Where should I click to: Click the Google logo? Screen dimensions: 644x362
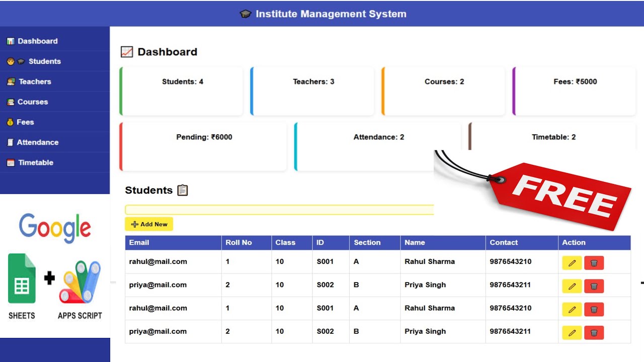[x=55, y=228]
